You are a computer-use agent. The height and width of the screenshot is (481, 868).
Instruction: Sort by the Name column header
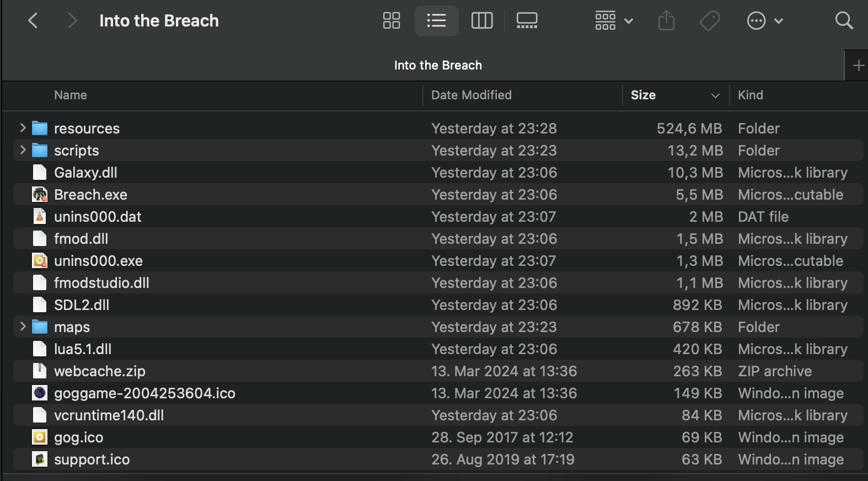[x=71, y=95]
